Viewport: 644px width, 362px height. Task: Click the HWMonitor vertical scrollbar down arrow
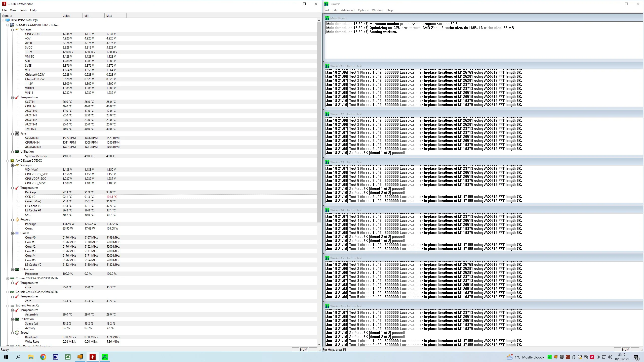pos(319,344)
